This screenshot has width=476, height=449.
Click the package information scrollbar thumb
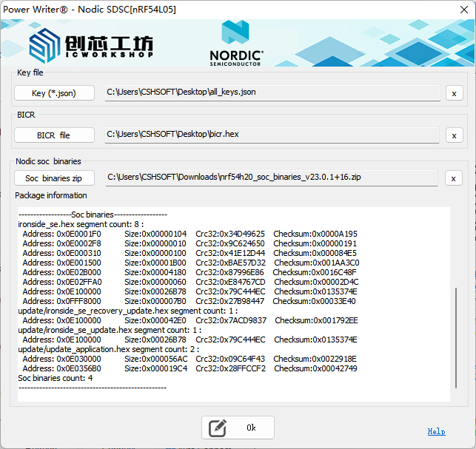455,337
